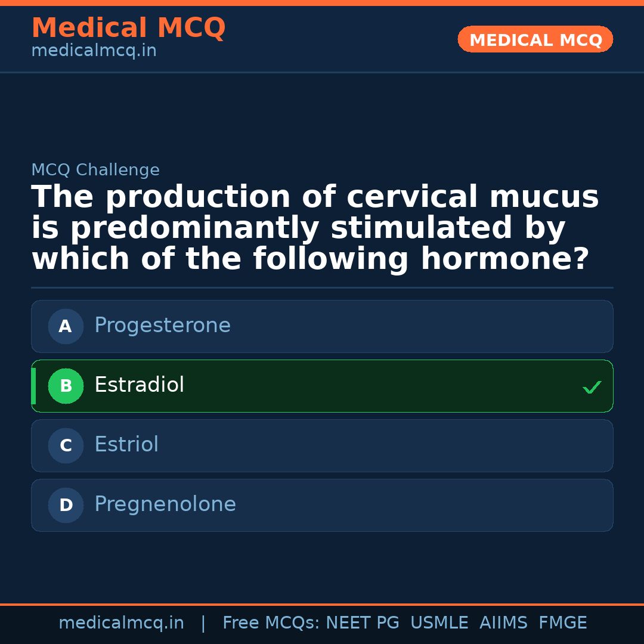This screenshot has width=644, height=644.
Task: Select the Progesterone answer option
Action: tap(322, 326)
